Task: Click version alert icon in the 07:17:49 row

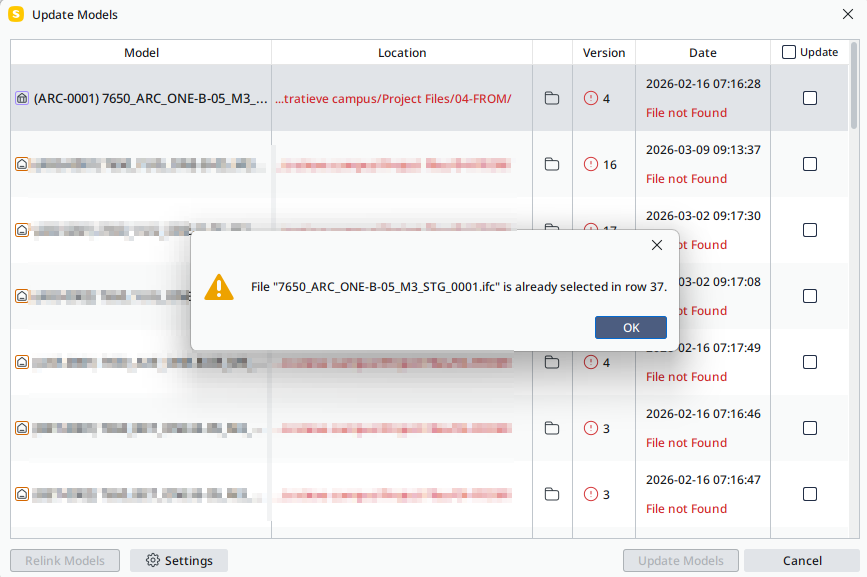Action: [x=591, y=362]
